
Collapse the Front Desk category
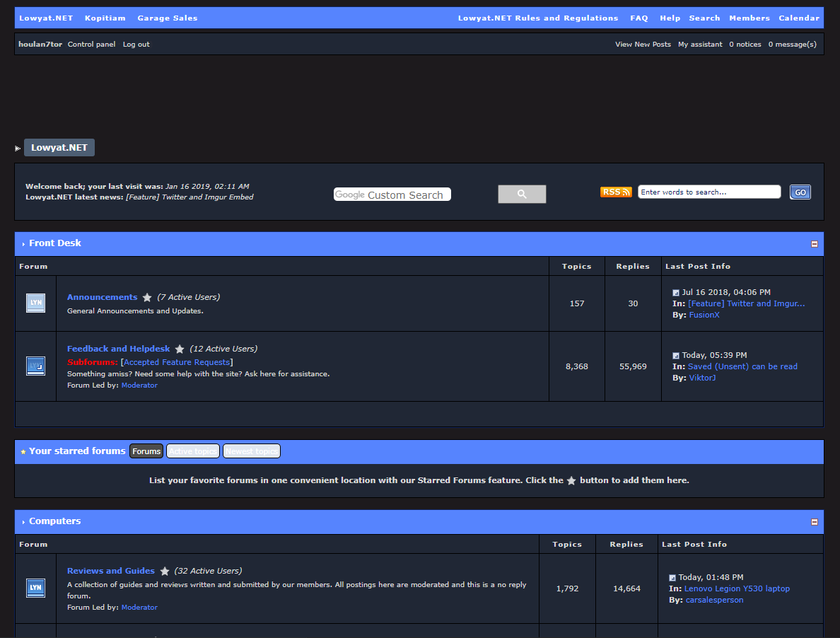click(x=815, y=244)
